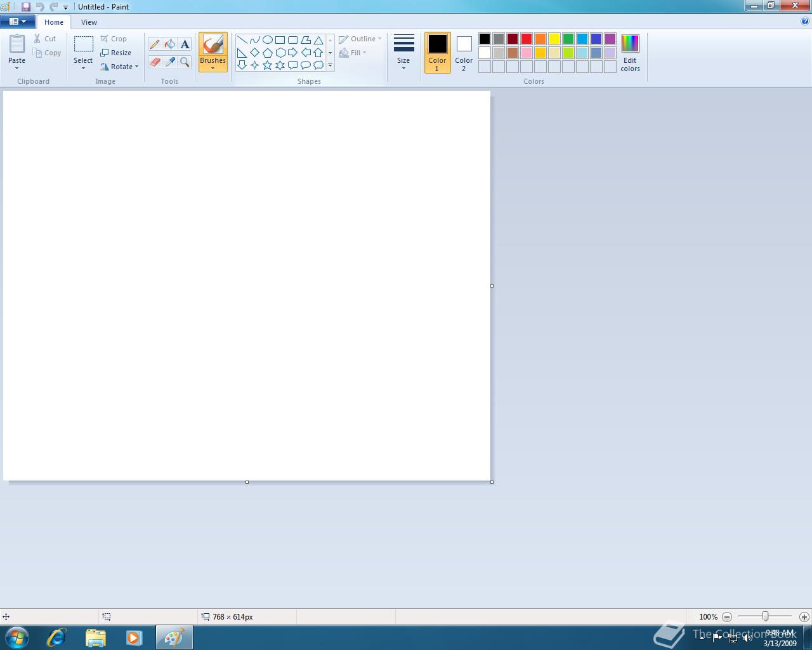Image resolution: width=812 pixels, height=650 pixels.
Task: Choose the Five-point star shape
Action: point(267,65)
